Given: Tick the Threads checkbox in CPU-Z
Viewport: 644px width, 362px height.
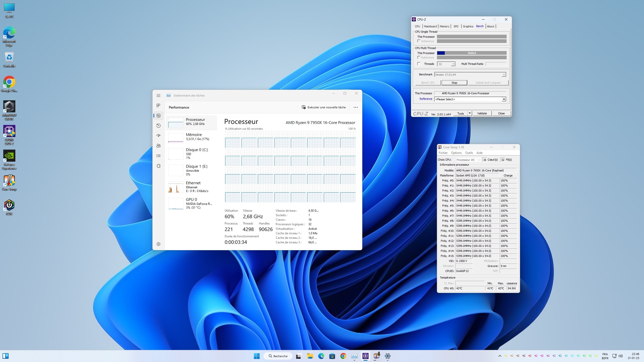Looking at the screenshot, I should point(419,64).
